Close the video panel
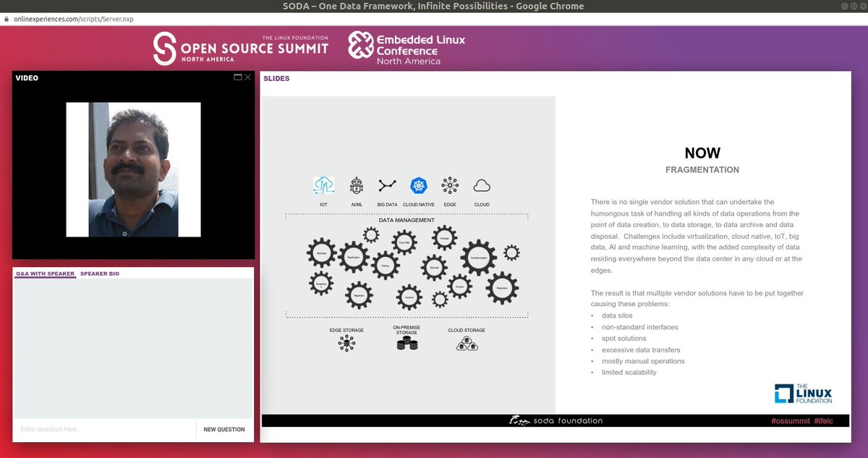The height and width of the screenshot is (458, 868). click(x=248, y=77)
